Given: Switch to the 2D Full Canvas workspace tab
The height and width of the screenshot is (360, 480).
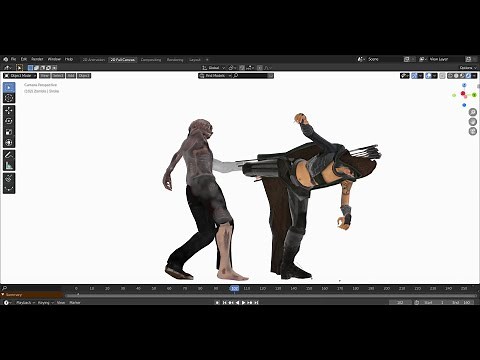Looking at the screenshot, I should click(x=123, y=60).
